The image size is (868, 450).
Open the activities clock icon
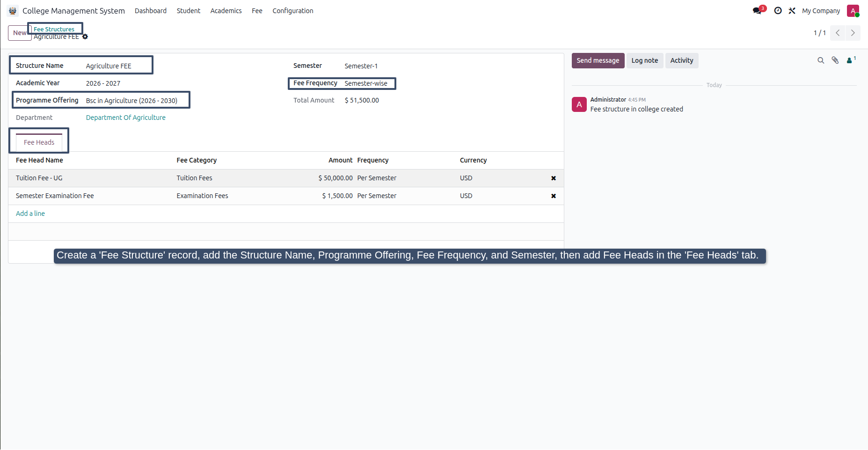click(x=778, y=11)
